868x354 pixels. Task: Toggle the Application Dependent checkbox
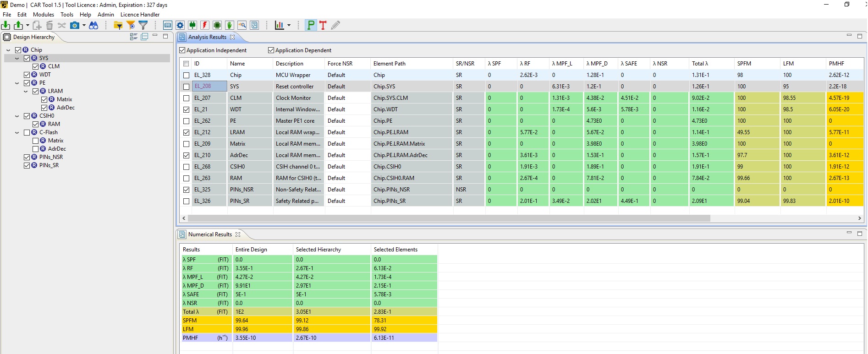click(x=271, y=50)
